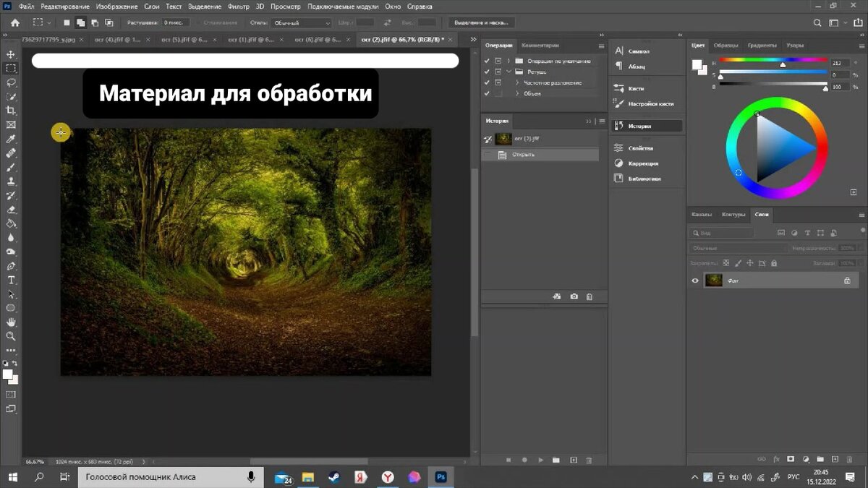
Task: Select the Lasso tool
Action: 11,82
